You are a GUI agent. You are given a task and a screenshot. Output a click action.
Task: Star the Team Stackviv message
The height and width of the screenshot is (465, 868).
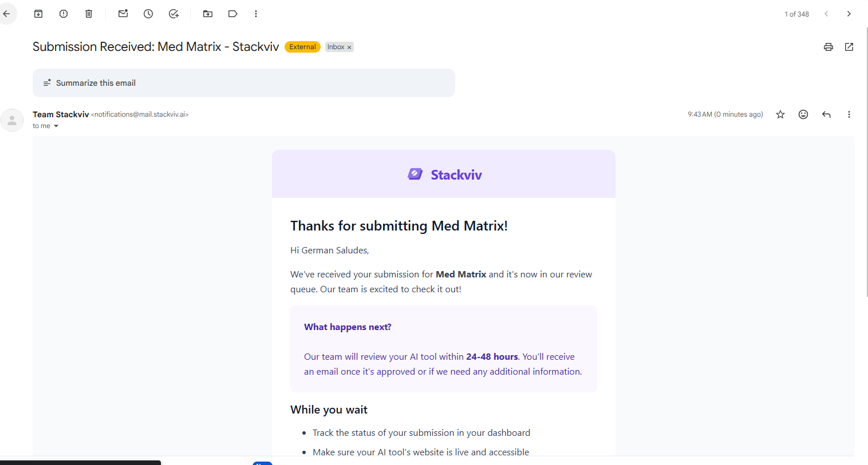[780, 114]
